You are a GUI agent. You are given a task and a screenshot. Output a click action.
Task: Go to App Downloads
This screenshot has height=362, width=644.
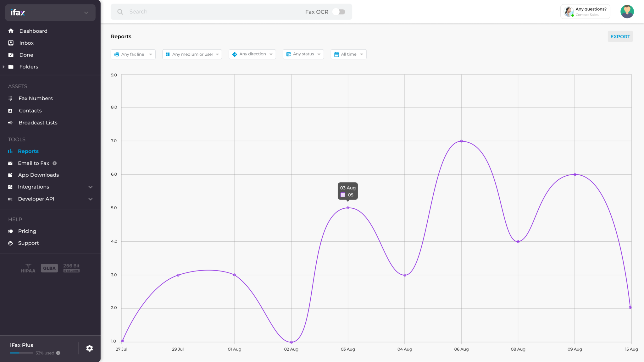[x=38, y=175]
